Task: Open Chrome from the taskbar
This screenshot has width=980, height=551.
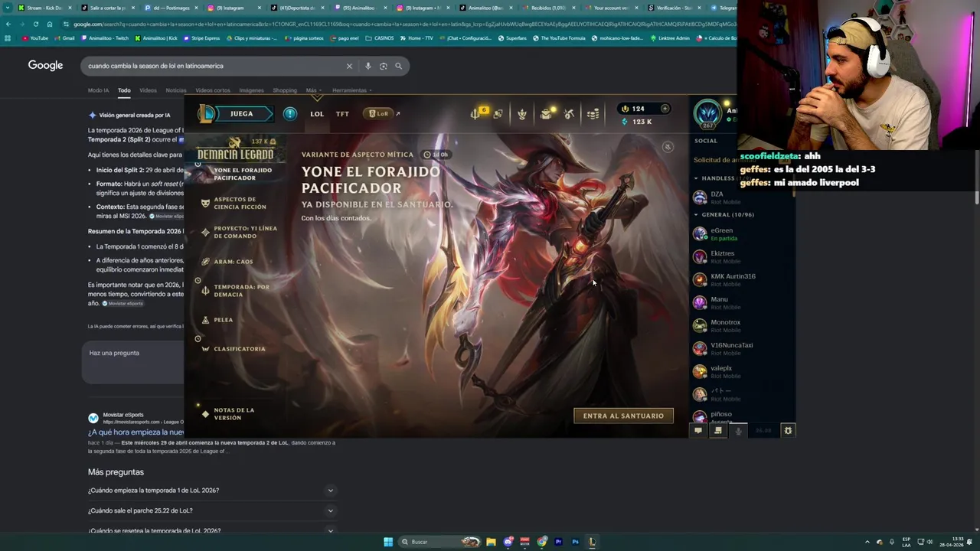Action: (542, 542)
